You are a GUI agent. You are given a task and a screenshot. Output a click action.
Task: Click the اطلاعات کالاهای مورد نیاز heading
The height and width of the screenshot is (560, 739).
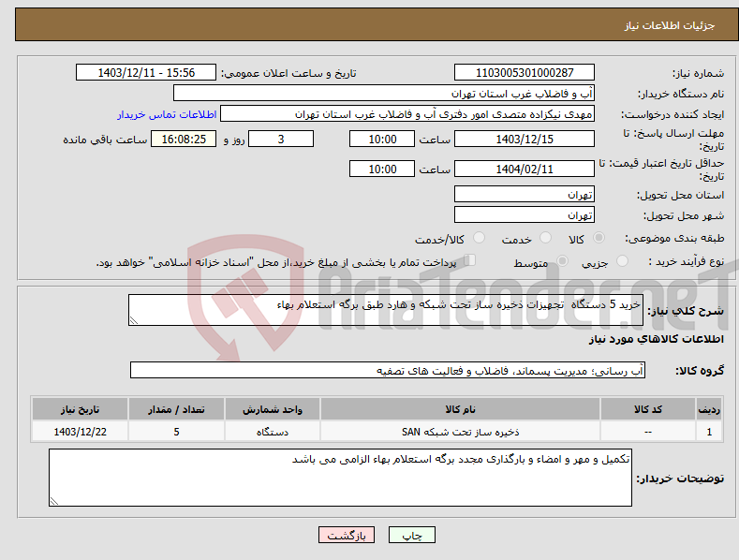656,339
